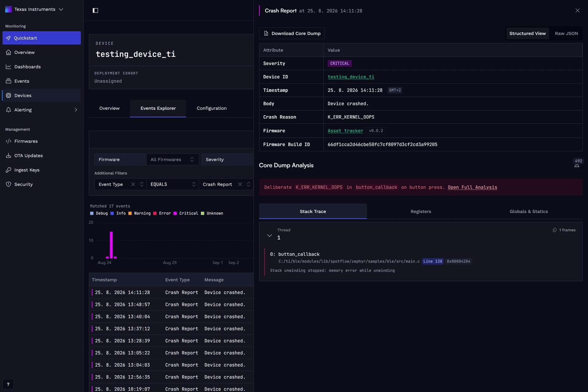Select the 14:11:28 crash report row

click(171, 292)
